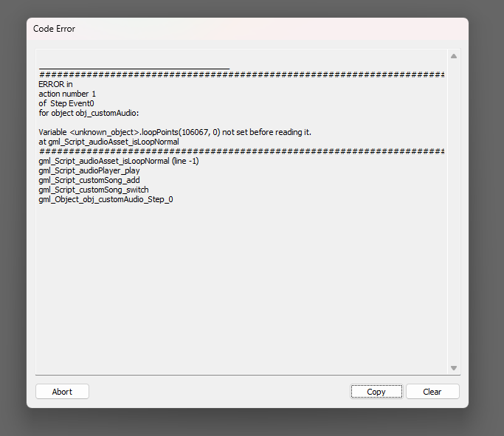Clear the error log with Clear button
The image size is (504, 436).
(x=432, y=392)
